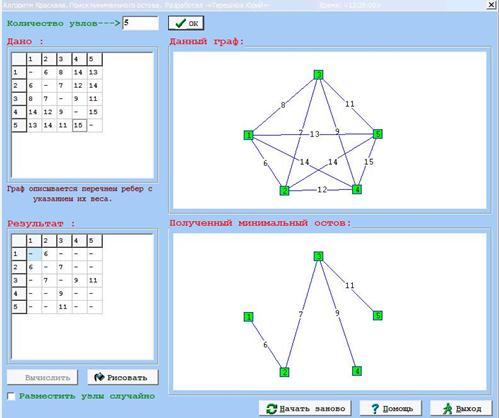The image size is (499, 418).
Task: Select row header 4 in the Дано table
Action: point(19,112)
